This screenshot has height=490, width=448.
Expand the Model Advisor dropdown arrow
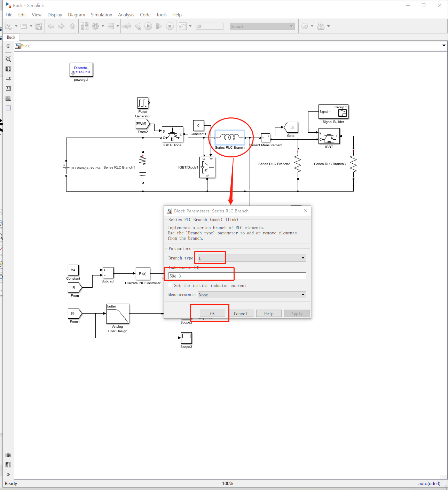pos(312,26)
